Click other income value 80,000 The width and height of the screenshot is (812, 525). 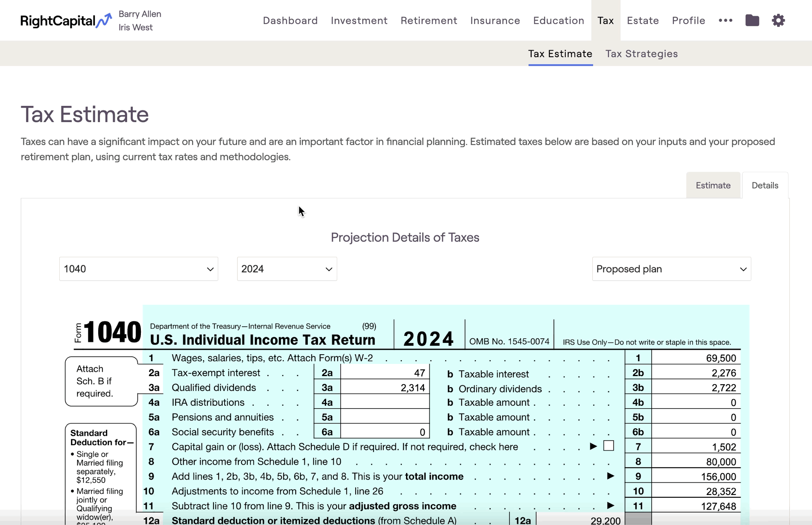(x=721, y=462)
